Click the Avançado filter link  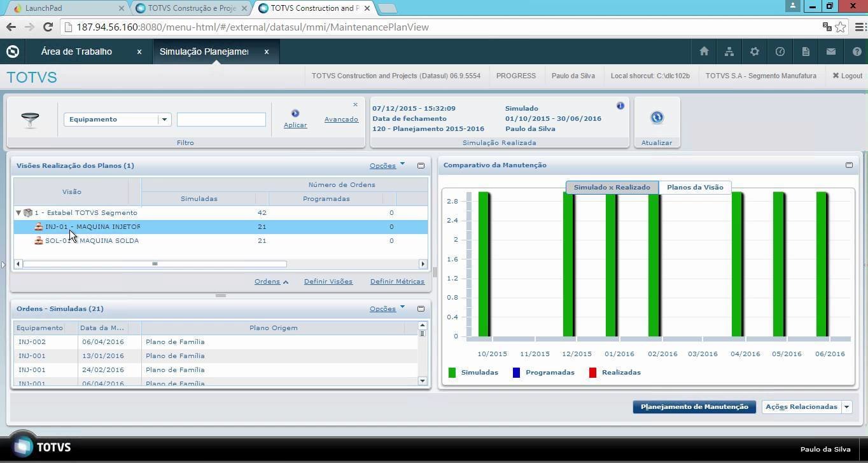point(341,119)
